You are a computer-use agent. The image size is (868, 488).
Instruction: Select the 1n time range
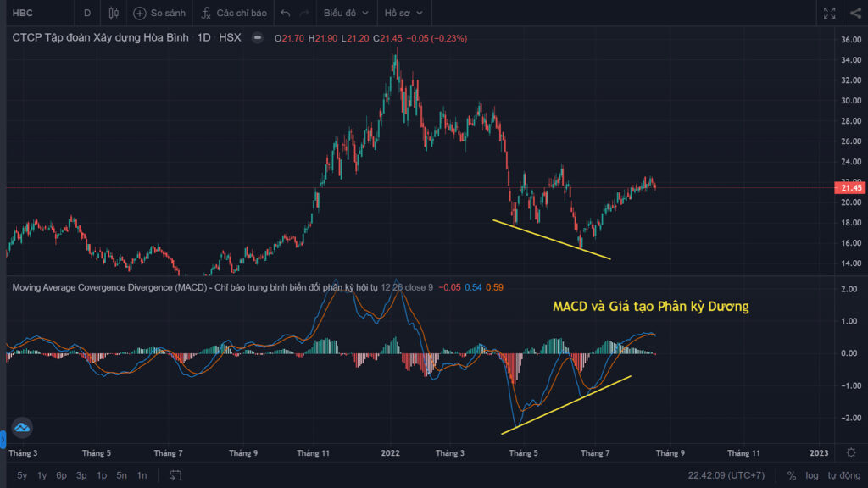[x=142, y=475]
